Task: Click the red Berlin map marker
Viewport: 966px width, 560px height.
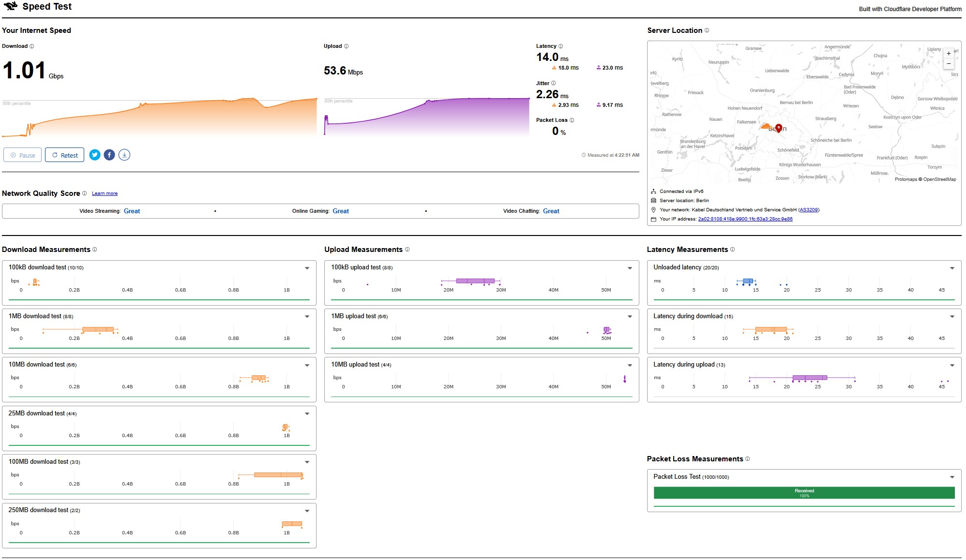Action: pos(779,128)
